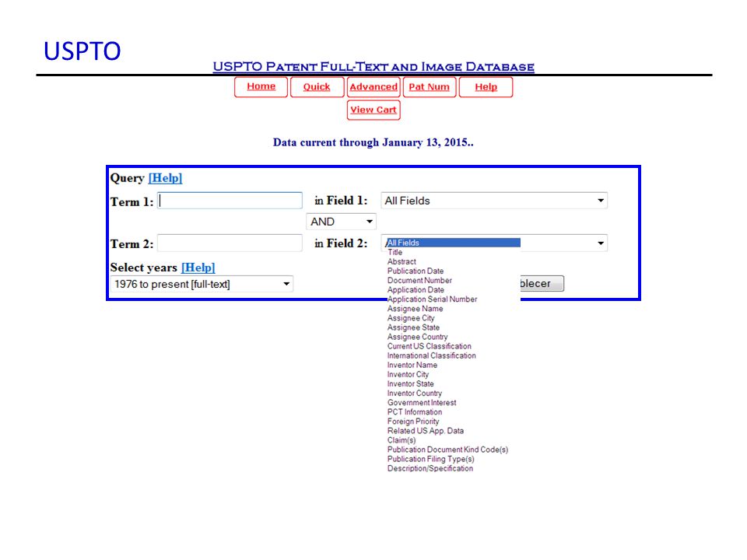
Task: Pick Assignee City option
Action: coord(411,318)
